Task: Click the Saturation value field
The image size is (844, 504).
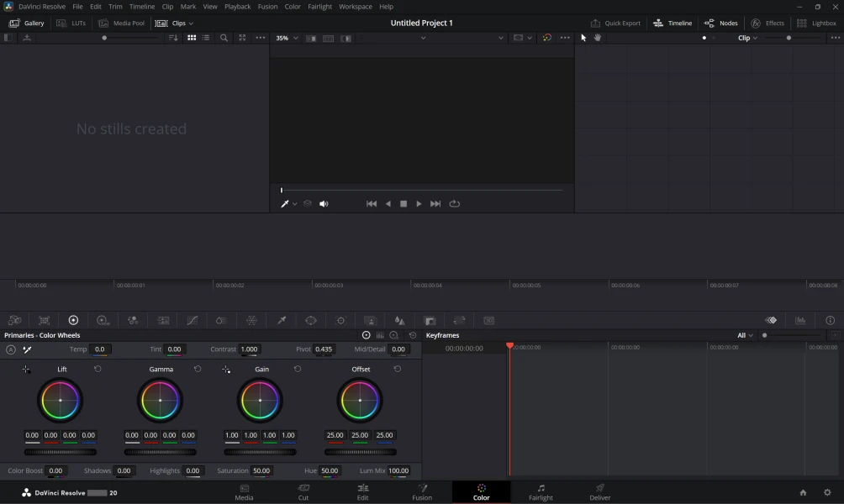Action: (261, 471)
